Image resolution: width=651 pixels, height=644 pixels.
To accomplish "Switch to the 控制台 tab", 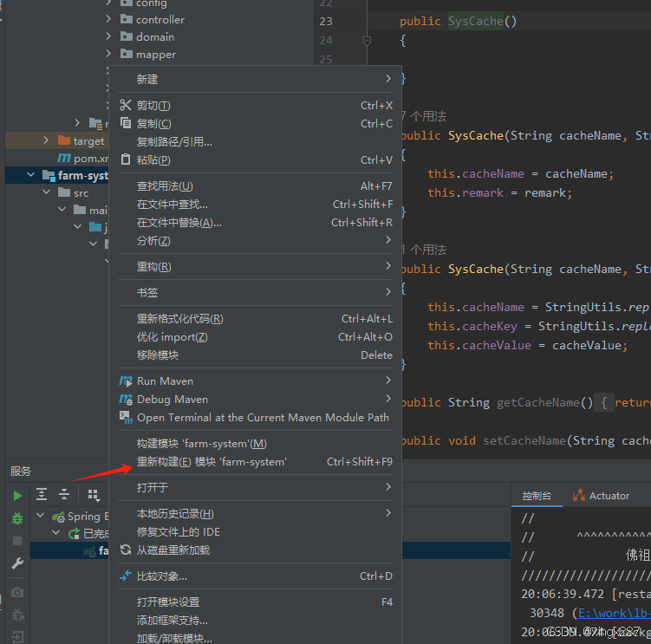I will [x=537, y=496].
